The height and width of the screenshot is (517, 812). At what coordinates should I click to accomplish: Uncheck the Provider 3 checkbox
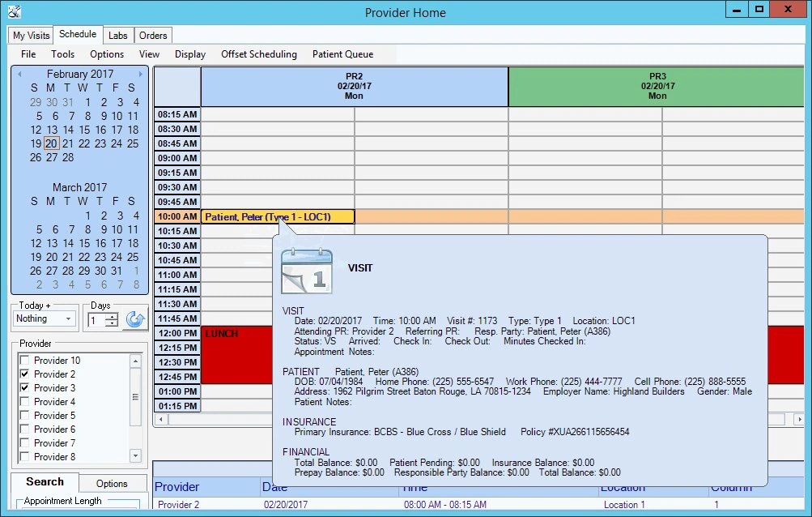[x=24, y=388]
